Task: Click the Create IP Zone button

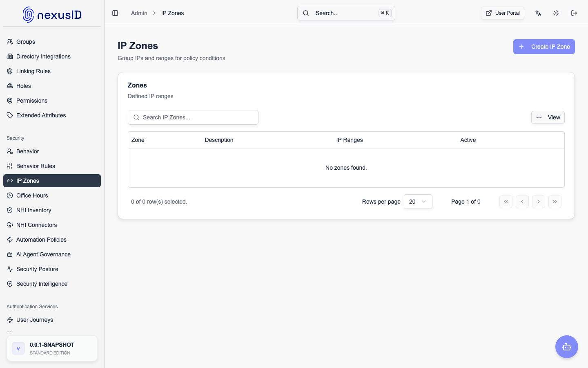Action: click(544, 47)
